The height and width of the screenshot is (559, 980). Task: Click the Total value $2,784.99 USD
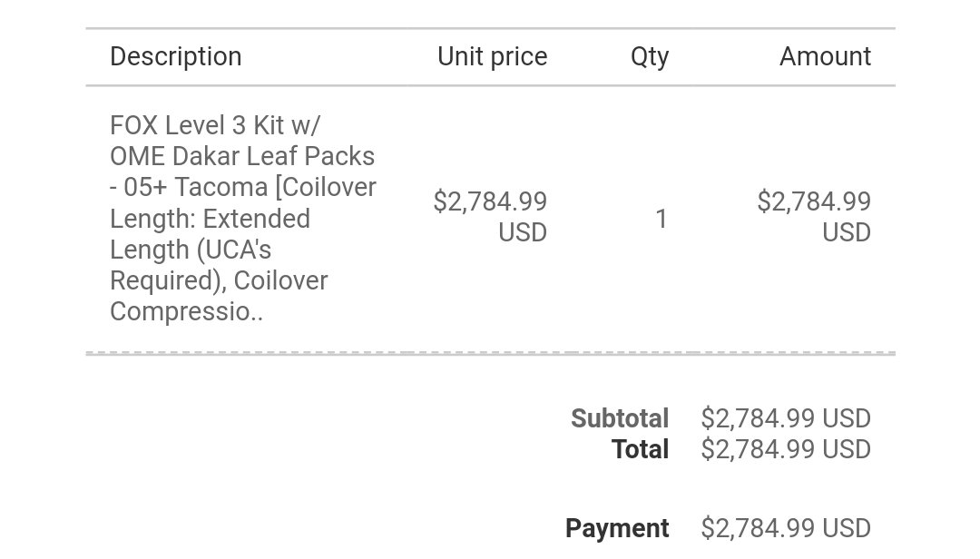[786, 449]
